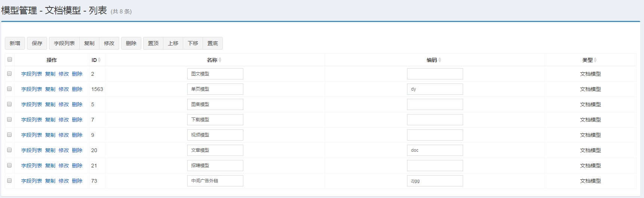Sort the table by ID column
Viewport: 644px width, 198px height.
click(x=96, y=60)
